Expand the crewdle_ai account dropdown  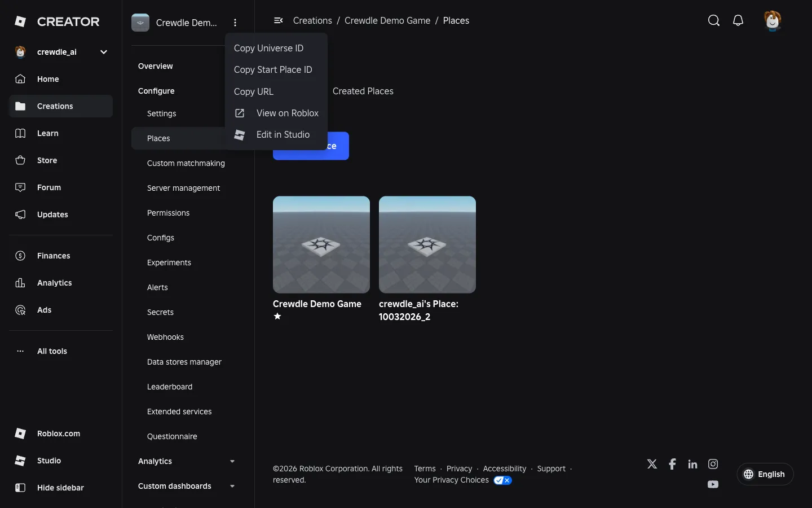tap(104, 52)
